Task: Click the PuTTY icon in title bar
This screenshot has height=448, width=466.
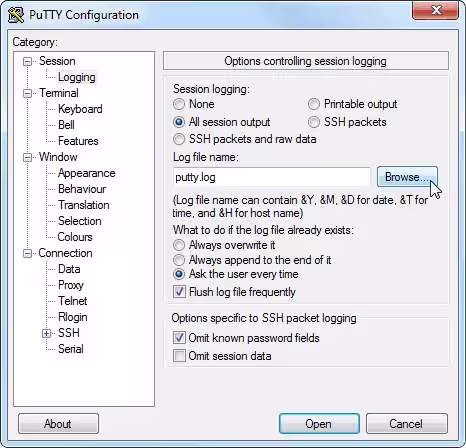Action: (16, 15)
